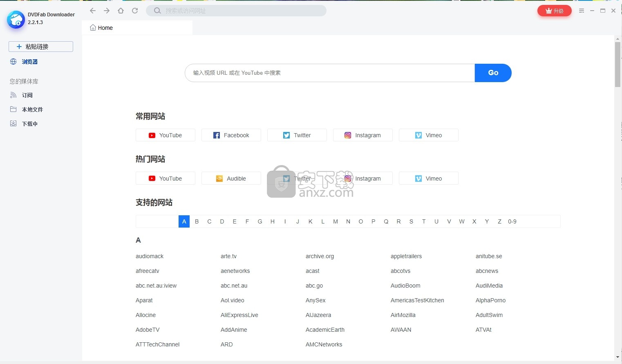Open the AmericasTestKitchen site link
622x364 pixels.
(x=417, y=300)
